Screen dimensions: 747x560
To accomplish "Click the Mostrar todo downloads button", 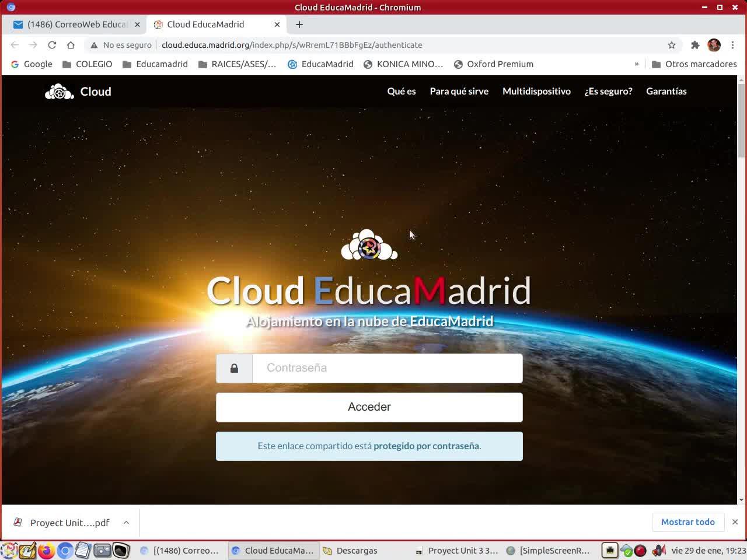I will pos(687,522).
